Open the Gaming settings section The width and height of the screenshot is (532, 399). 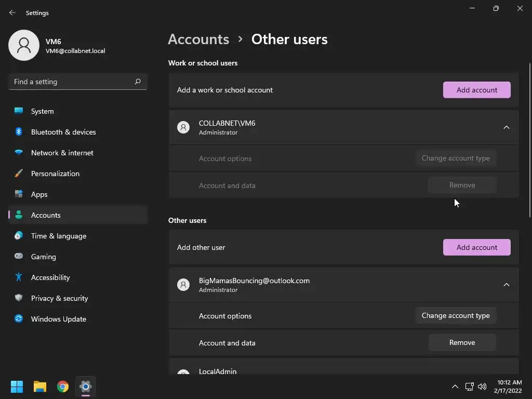click(x=43, y=257)
